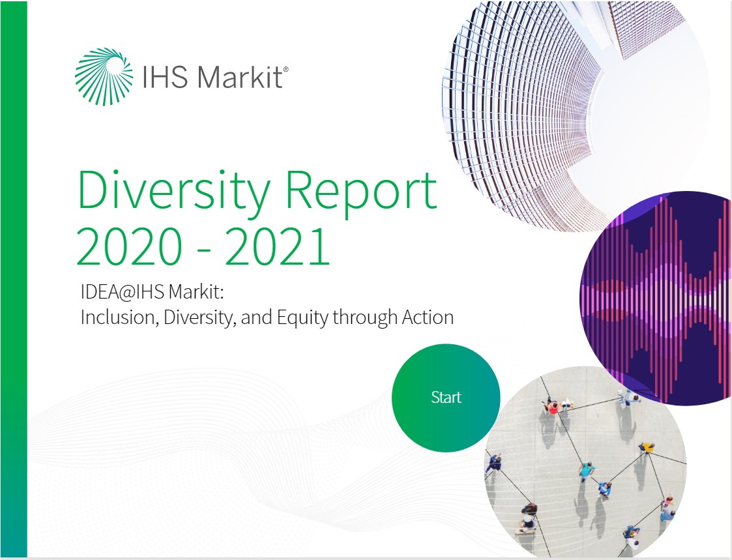
Task: Click the purple waveform bars circle image
Action: coord(656,298)
